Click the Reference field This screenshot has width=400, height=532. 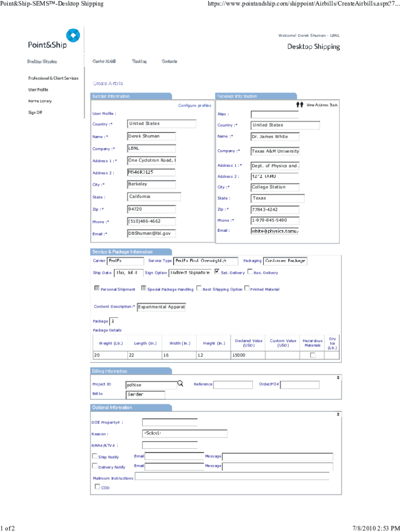tap(233, 385)
